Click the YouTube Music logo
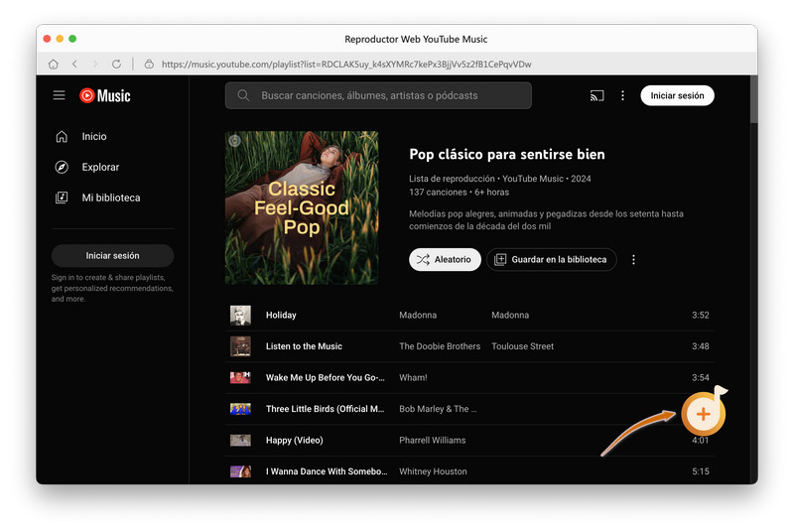 click(x=105, y=95)
